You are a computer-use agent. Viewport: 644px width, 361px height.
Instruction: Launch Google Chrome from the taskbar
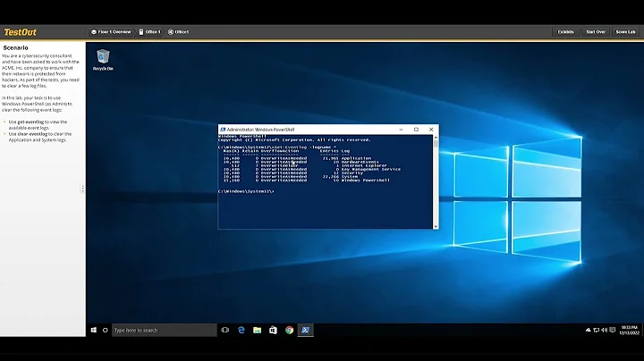(289, 331)
